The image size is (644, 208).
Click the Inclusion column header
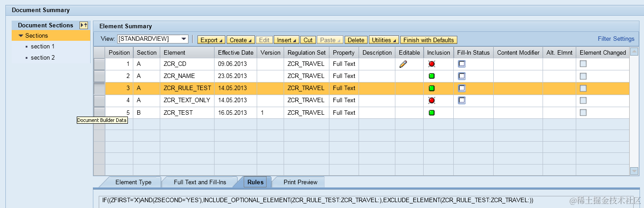point(438,52)
